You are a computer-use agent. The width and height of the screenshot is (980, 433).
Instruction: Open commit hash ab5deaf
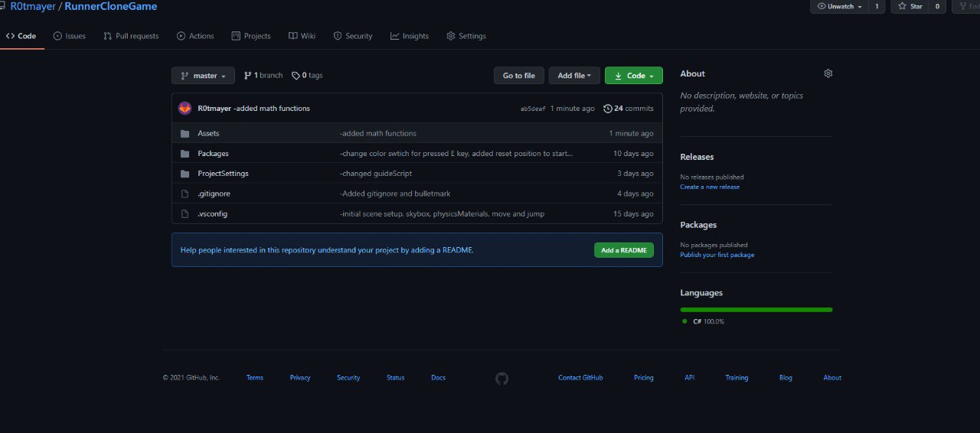point(533,109)
